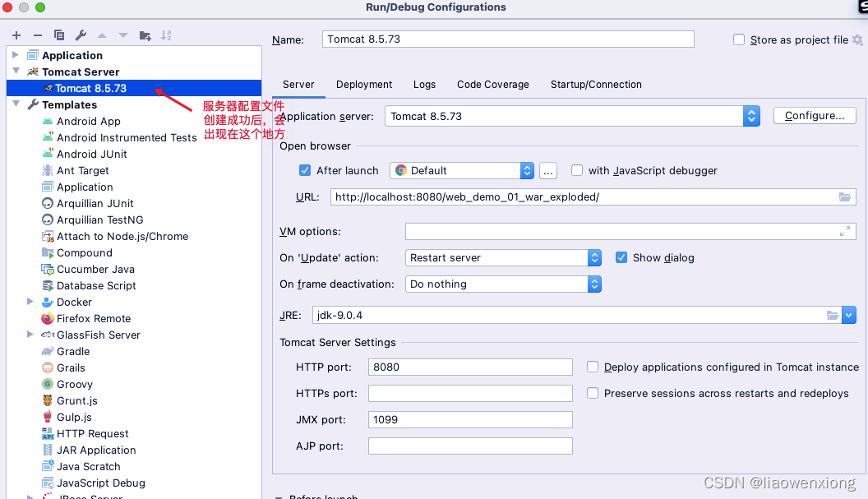Copy the selected configuration
The width and height of the screenshot is (868, 499).
click(x=59, y=35)
